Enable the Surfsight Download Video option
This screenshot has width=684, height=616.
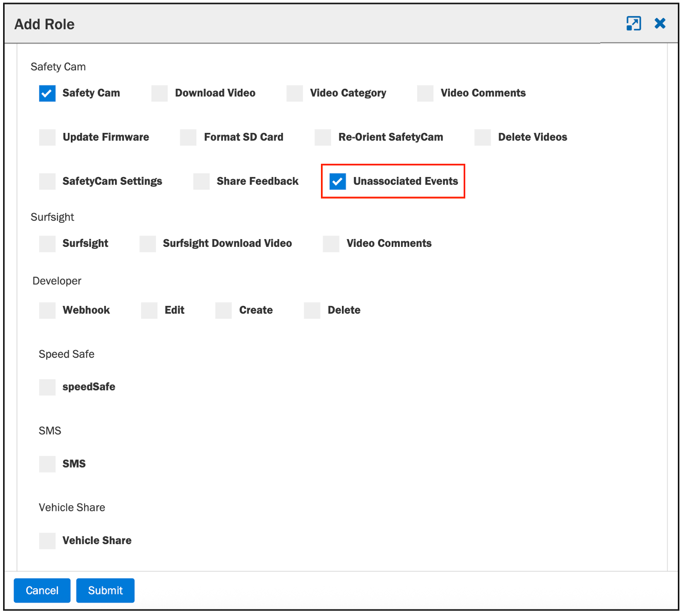(148, 244)
